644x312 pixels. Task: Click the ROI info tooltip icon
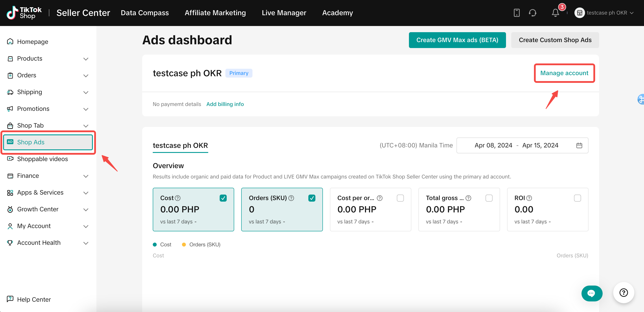click(x=529, y=198)
